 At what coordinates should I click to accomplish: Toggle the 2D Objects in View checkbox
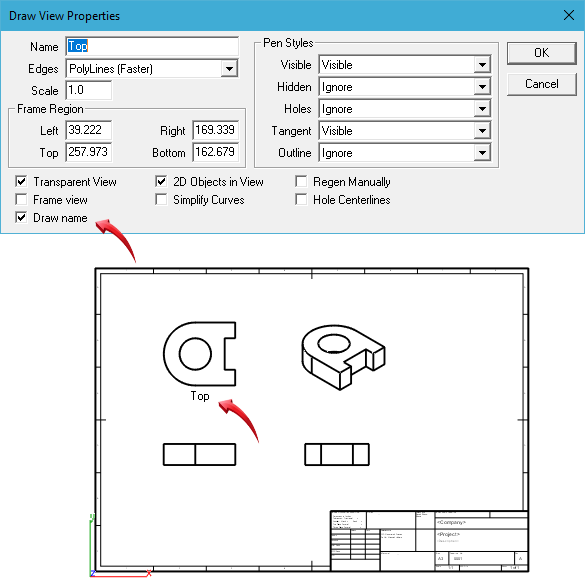161,182
